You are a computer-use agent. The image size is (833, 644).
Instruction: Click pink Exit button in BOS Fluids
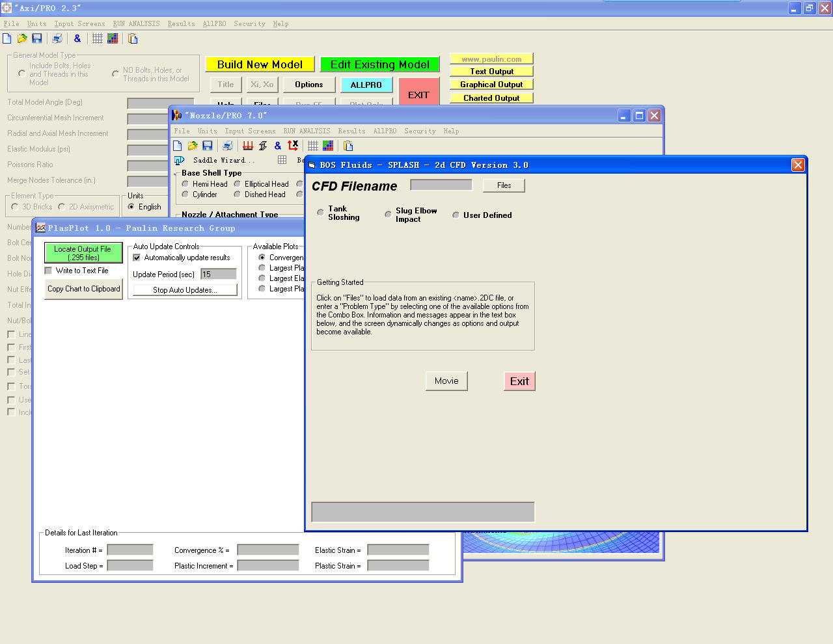(x=519, y=381)
